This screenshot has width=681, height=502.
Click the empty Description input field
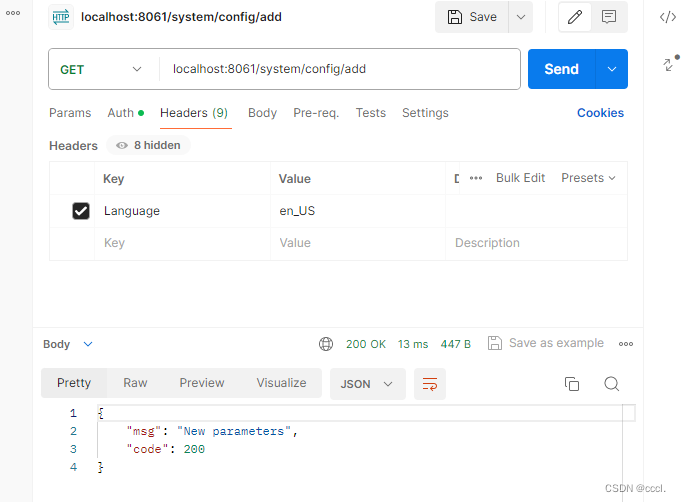click(x=536, y=243)
